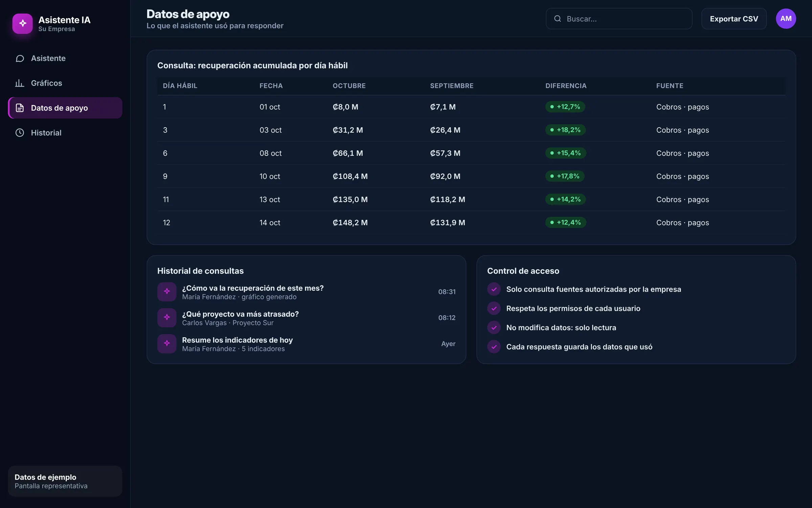Open Historial from the sidebar

click(x=65, y=133)
